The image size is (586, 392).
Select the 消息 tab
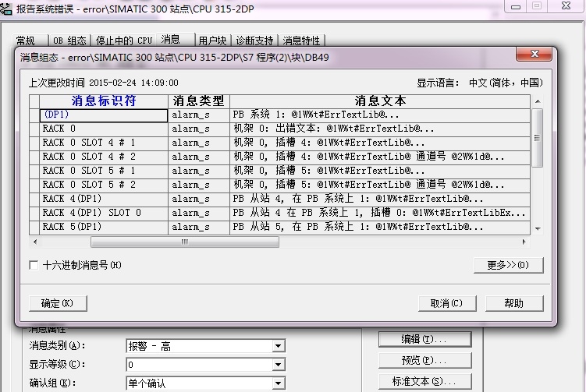tap(176, 39)
